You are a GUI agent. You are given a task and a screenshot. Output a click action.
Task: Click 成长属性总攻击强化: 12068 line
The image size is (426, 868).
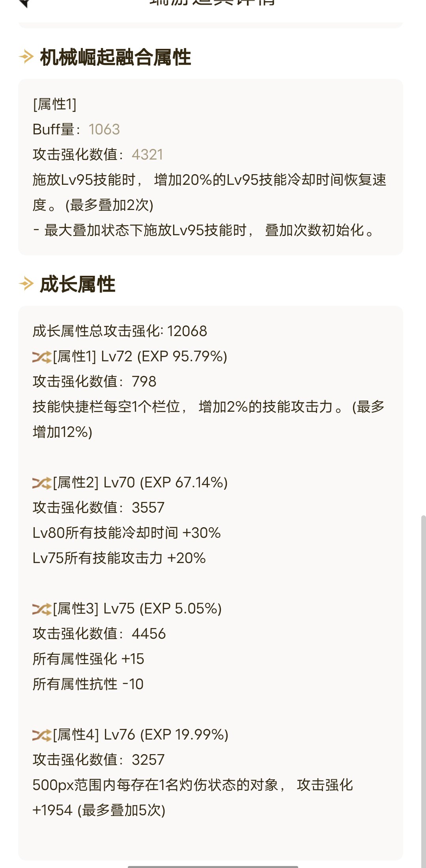point(120,331)
